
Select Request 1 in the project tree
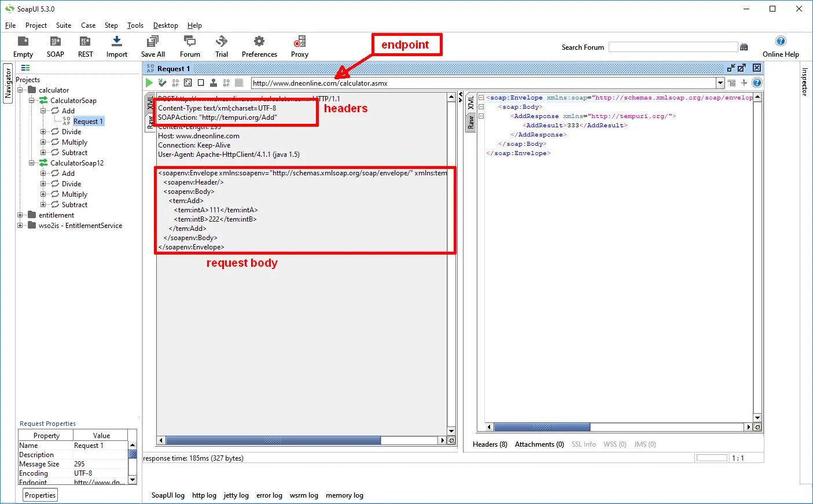[x=88, y=121]
